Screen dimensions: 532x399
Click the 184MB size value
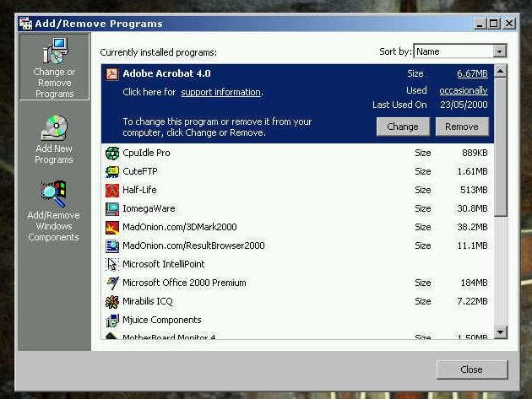coord(474,283)
